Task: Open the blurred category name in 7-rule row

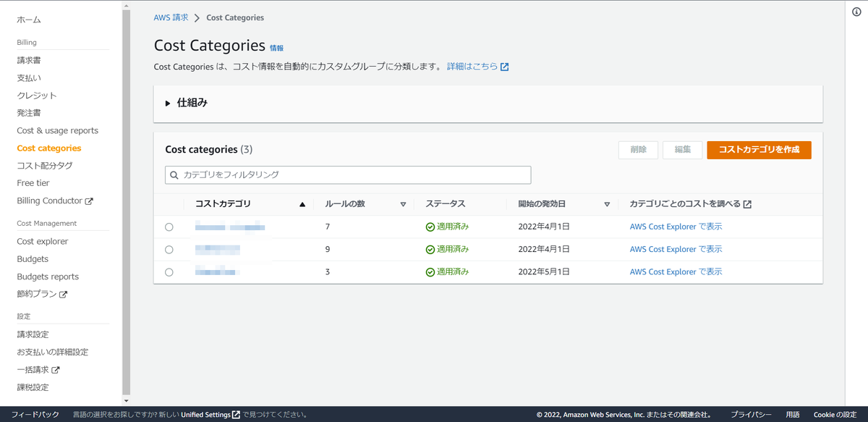Action: [x=229, y=227]
